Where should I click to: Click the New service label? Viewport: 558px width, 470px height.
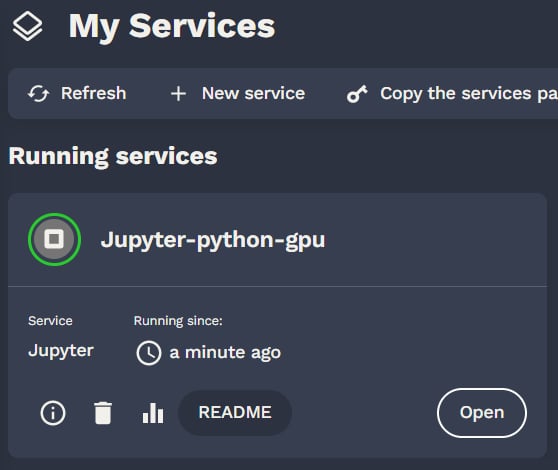click(x=253, y=94)
